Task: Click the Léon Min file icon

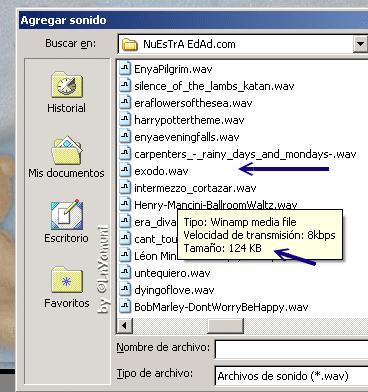Action: pos(125,255)
